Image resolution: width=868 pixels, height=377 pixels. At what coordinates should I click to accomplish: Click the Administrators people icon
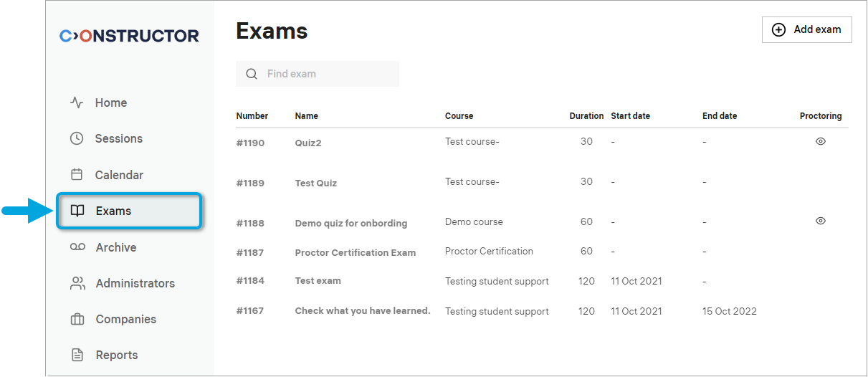point(77,283)
